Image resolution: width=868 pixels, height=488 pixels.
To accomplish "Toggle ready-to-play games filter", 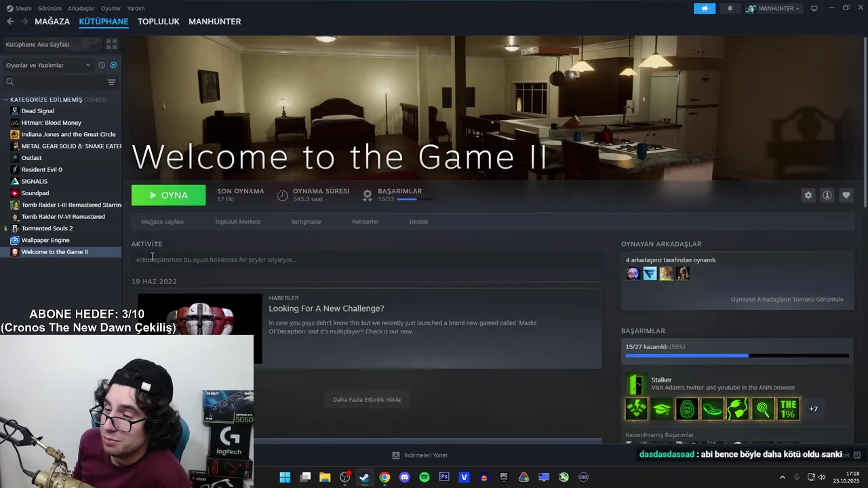I will click(x=113, y=65).
